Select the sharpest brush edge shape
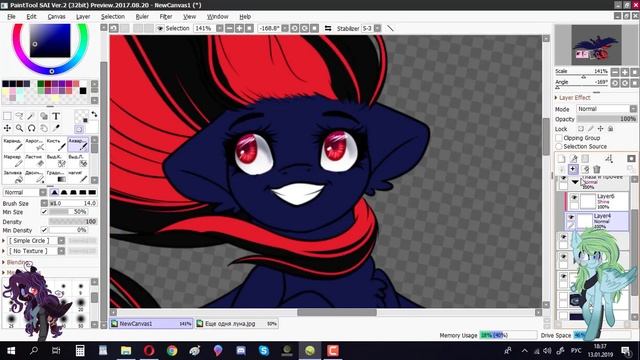Image resolution: width=640 pixels, height=360 pixels. [54, 192]
